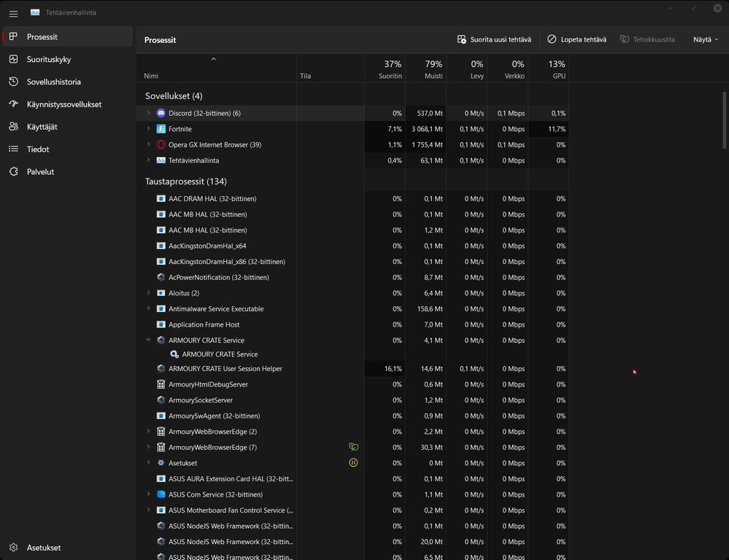Click the green efficiency mode leaf icon

click(353, 447)
